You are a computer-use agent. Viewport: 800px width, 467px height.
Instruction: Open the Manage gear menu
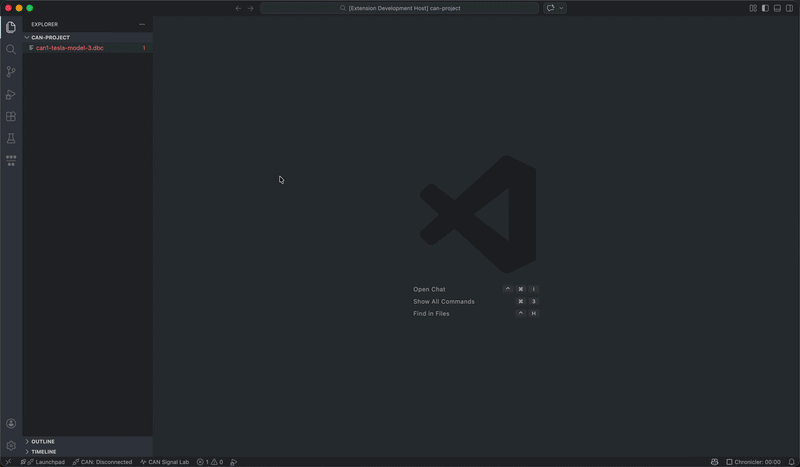tap(11, 446)
